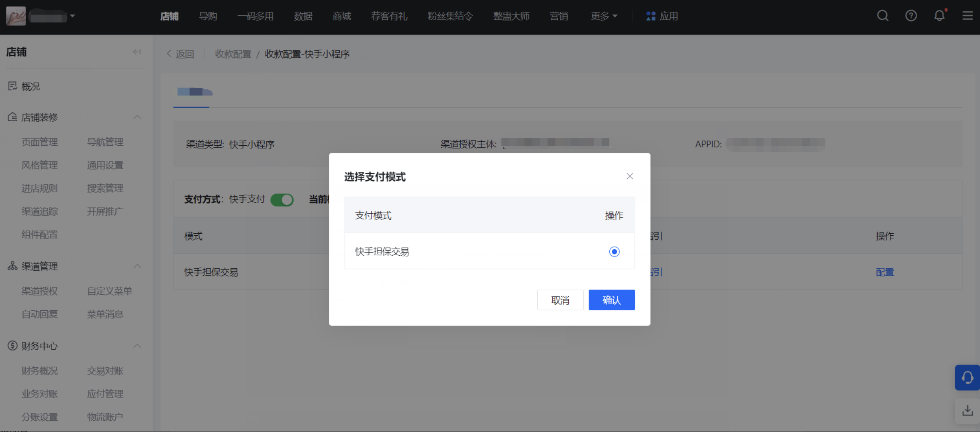Open 分账设置 in sidebar
980x432 pixels.
click(39, 417)
